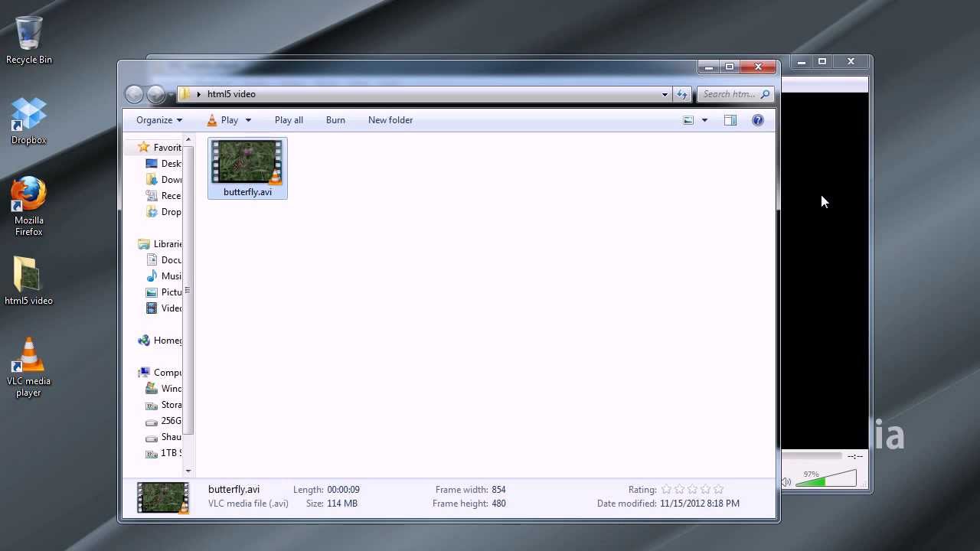Open the Dropbox desktop shortcut
Screen dimensions: 980x551
pos(29,121)
